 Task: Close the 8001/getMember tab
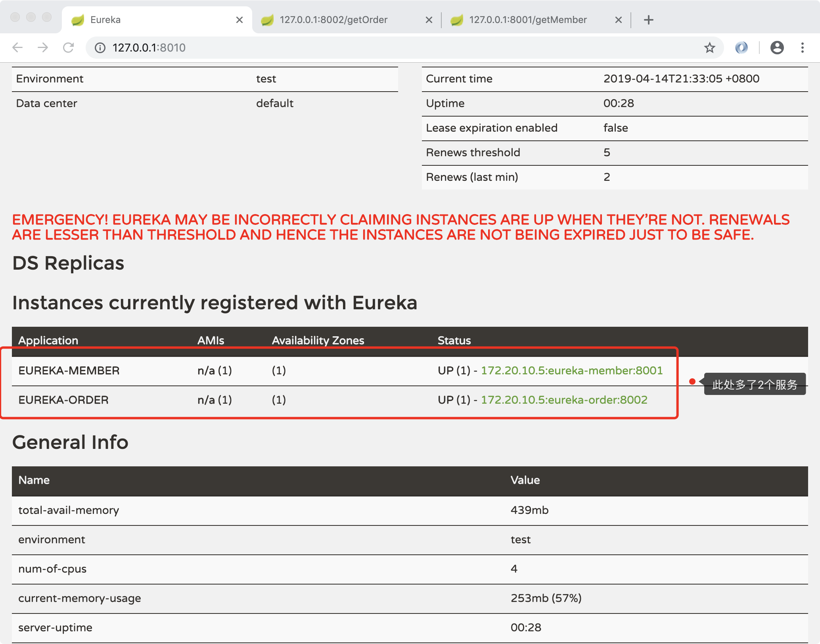point(618,20)
